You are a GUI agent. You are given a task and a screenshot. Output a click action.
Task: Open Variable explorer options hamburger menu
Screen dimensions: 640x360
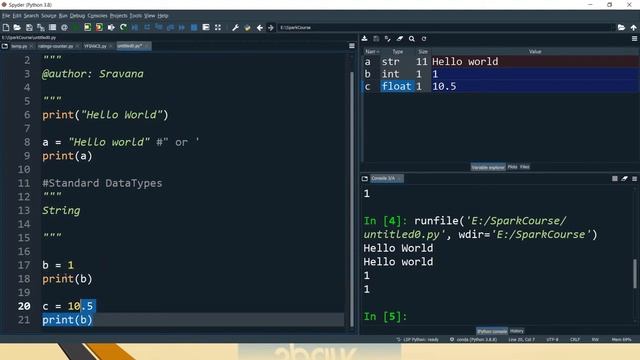[x=634, y=38]
